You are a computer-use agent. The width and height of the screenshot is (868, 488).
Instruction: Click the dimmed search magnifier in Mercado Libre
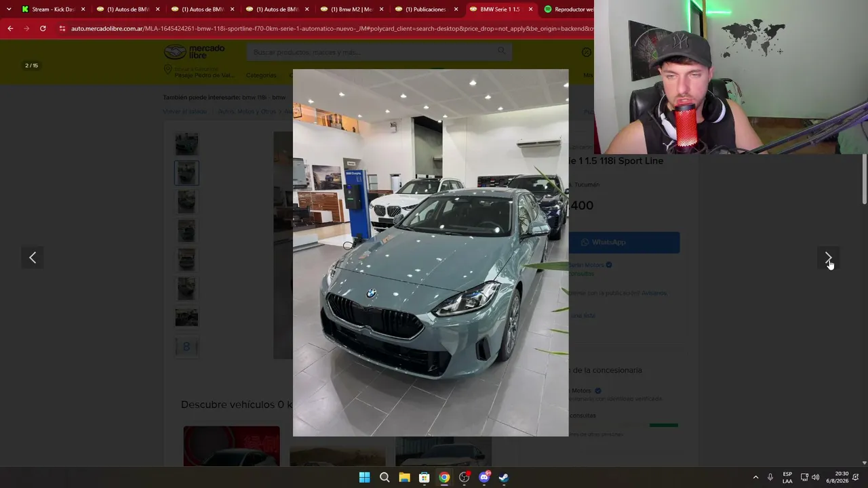(x=502, y=52)
